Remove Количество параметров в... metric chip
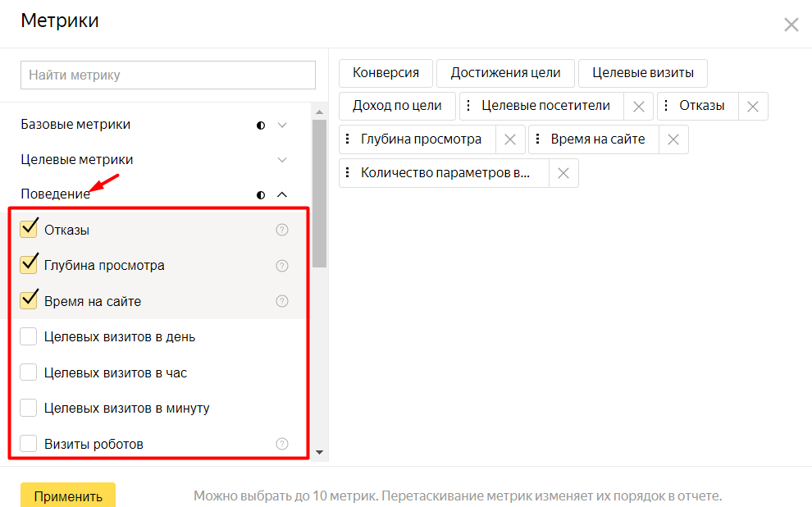This screenshot has height=507, width=812. click(x=563, y=173)
